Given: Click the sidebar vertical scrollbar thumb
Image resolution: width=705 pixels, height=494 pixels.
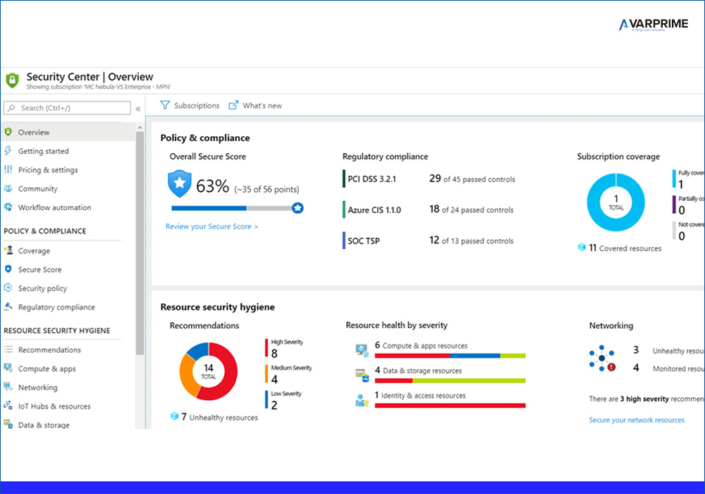Looking at the screenshot, I should (140, 243).
